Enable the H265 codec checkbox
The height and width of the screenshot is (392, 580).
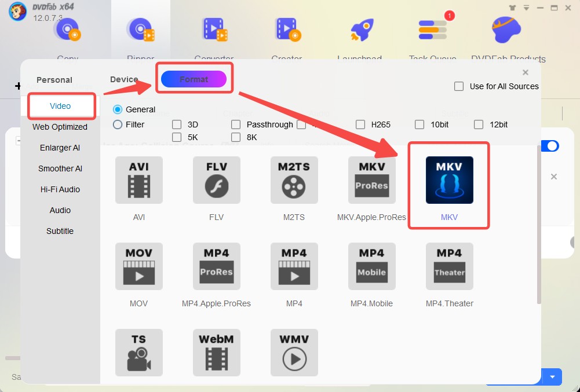pos(360,124)
